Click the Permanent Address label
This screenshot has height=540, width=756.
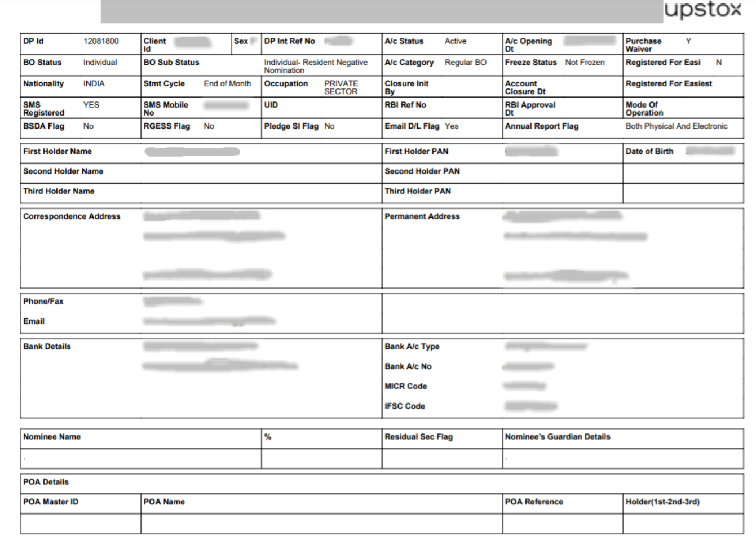[x=422, y=216]
